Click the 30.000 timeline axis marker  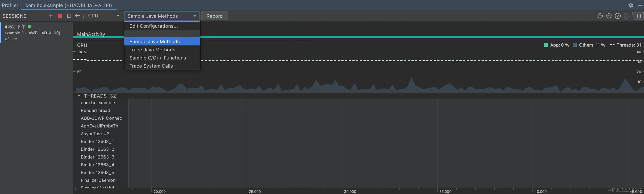(x=350, y=191)
